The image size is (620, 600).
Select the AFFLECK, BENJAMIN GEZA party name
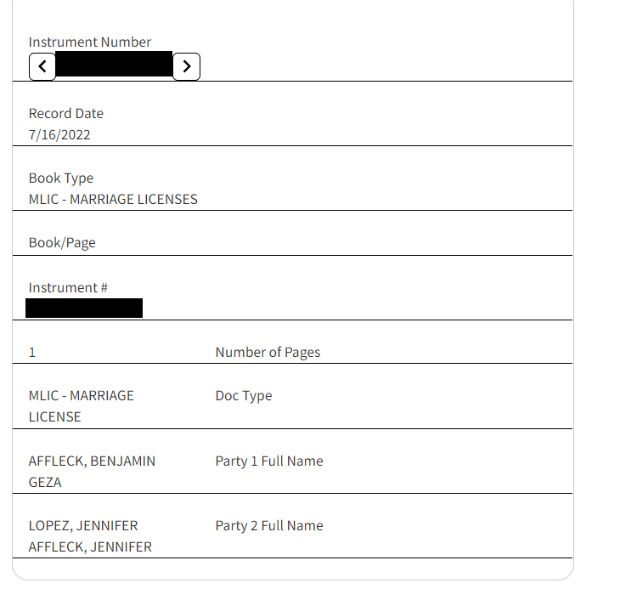tap(91, 471)
